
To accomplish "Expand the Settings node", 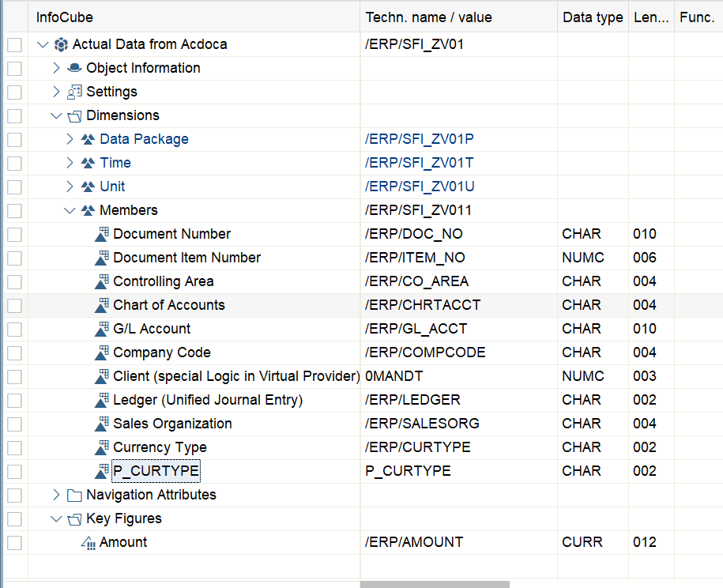I will click(56, 92).
